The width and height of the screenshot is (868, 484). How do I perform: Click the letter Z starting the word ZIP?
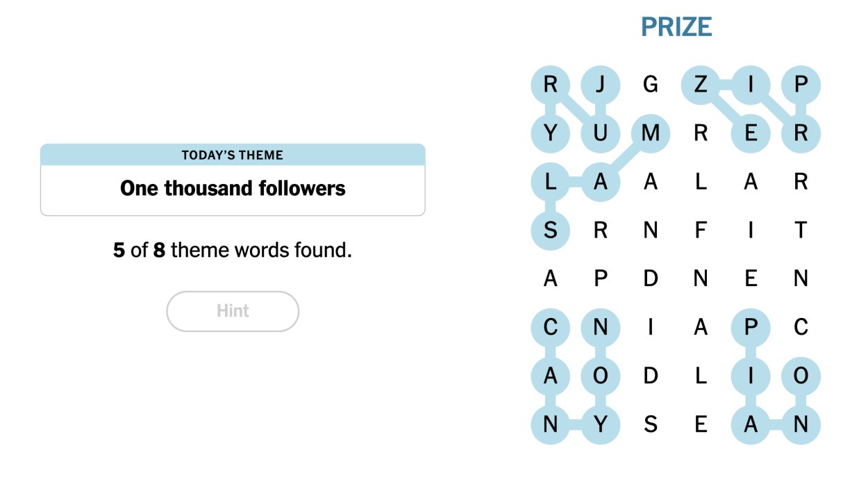[x=701, y=85]
